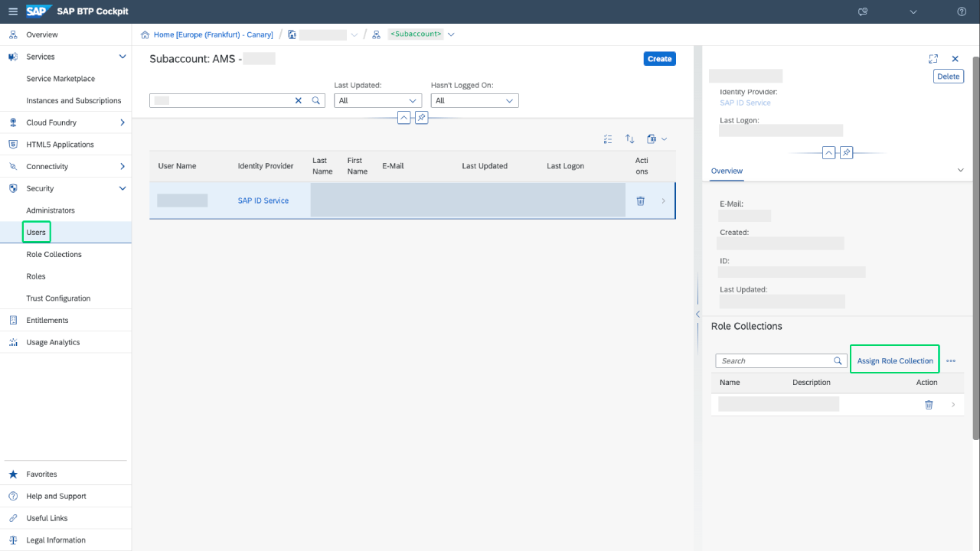Open the more options ellipsis in Role Collections
980x551 pixels.
[x=951, y=360]
